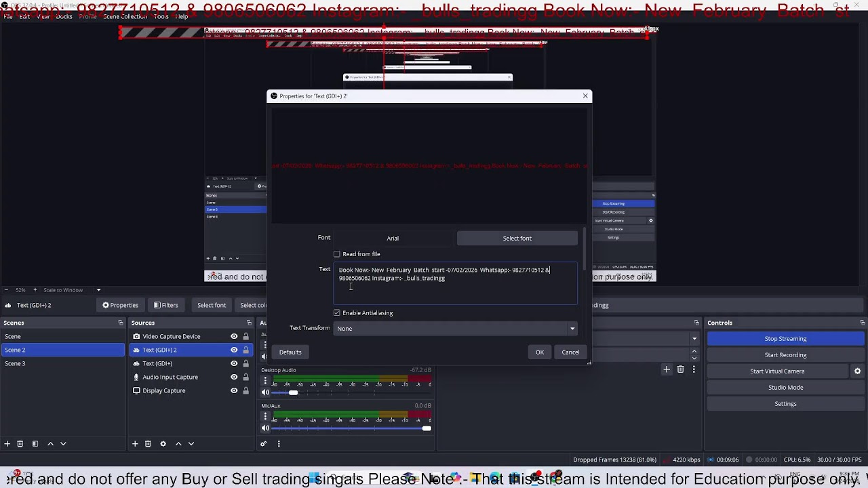Select the first Scene in Scenes list
The width and height of the screenshot is (868, 488).
(62, 336)
